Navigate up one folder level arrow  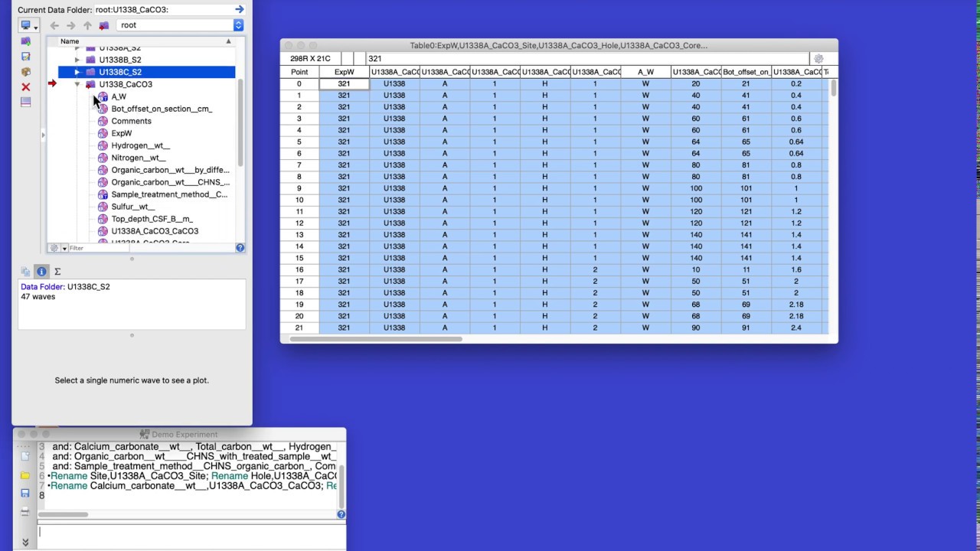pos(87,25)
